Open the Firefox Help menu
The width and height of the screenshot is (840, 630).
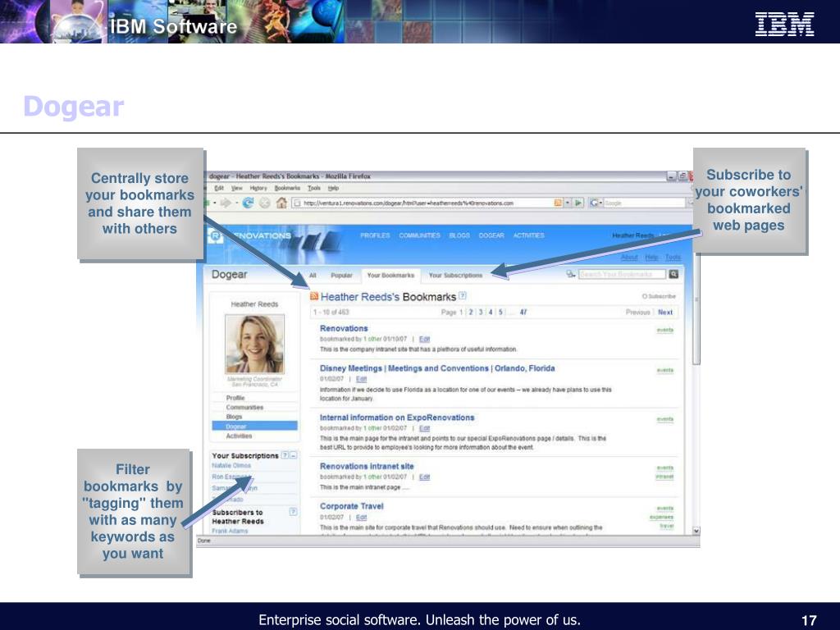(333, 188)
